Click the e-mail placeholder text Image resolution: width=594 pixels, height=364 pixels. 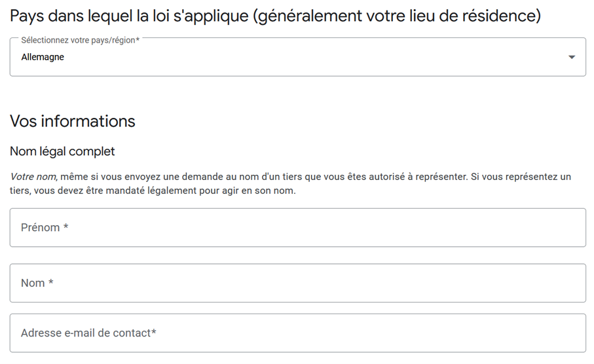click(x=86, y=333)
